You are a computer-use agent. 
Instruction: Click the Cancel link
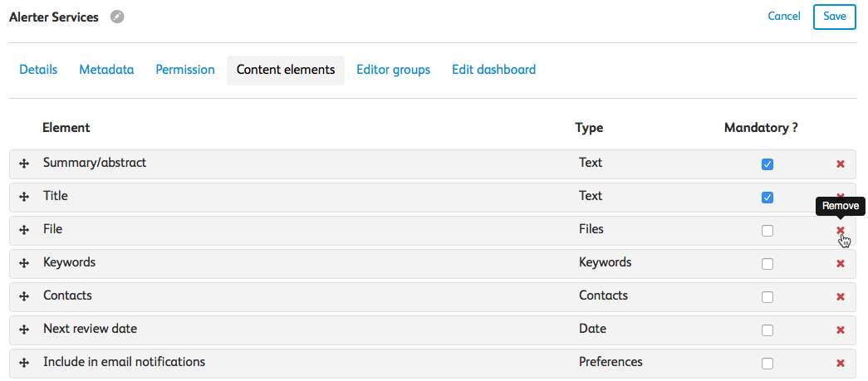[x=783, y=17]
